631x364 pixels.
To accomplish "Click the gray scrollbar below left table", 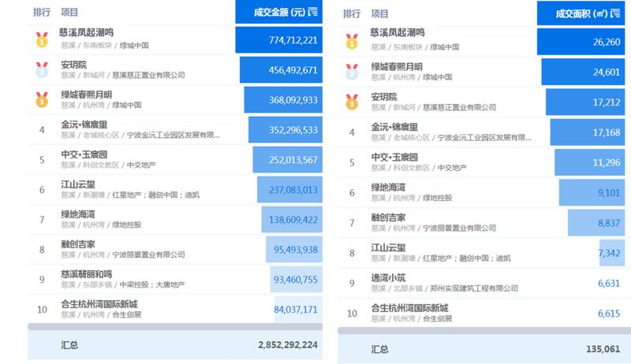I will pos(174,325).
